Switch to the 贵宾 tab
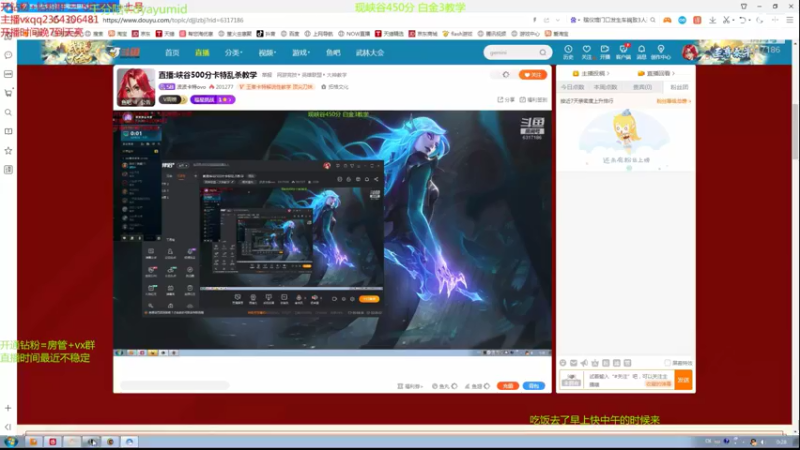 642,87
